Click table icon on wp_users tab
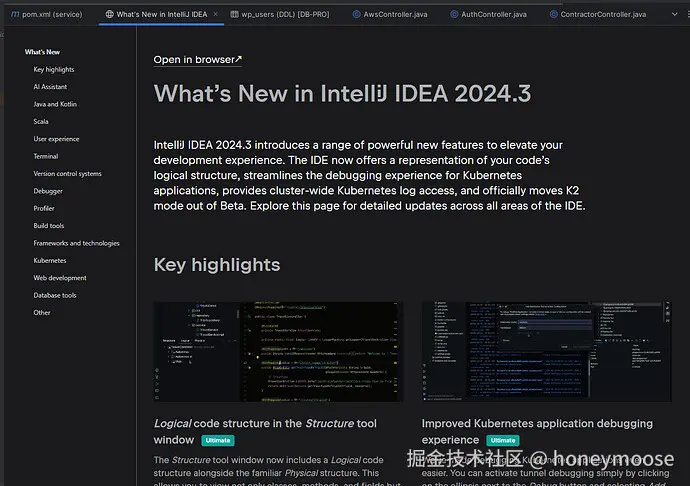The image size is (690, 486). point(234,14)
